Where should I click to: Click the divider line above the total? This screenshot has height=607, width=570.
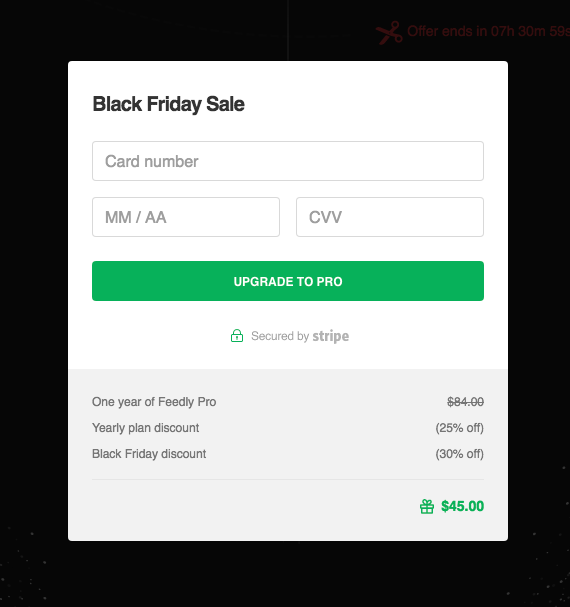288,480
